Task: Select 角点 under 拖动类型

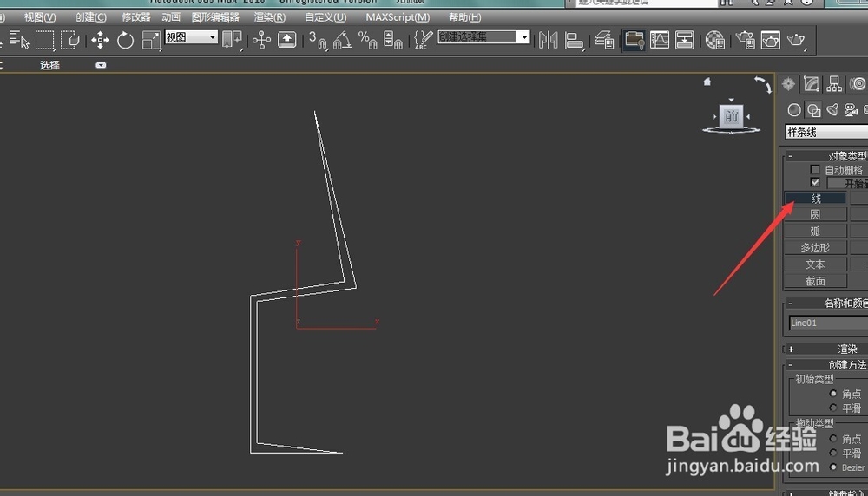Action: pos(833,439)
